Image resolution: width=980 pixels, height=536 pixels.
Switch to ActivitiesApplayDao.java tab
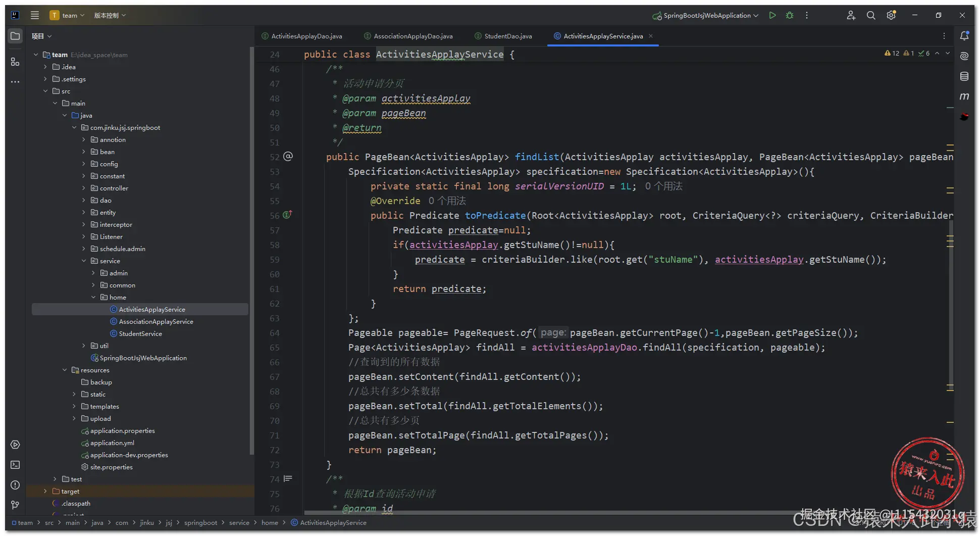point(302,36)
